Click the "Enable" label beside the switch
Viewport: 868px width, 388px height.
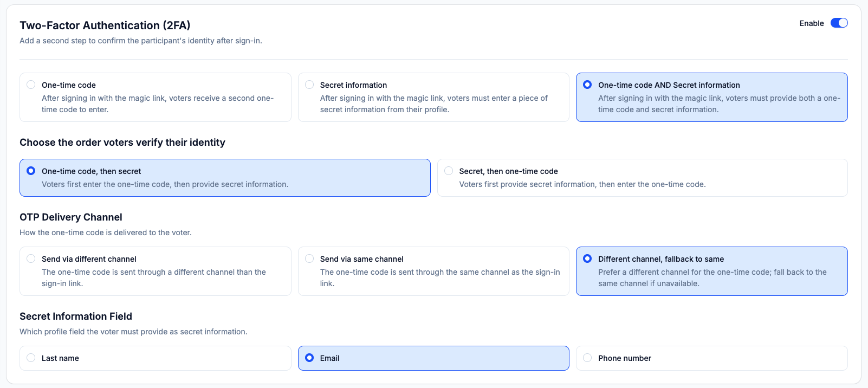[x=811, y=23]
